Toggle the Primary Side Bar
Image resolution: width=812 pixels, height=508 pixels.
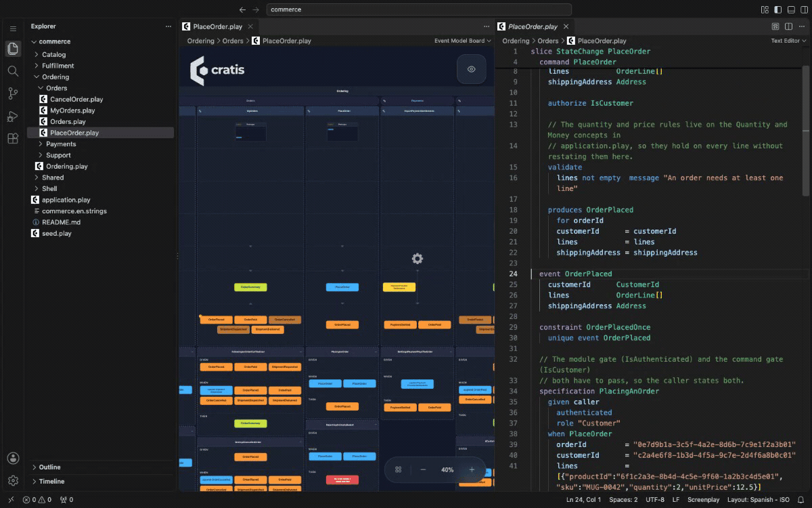coord(777,9)
